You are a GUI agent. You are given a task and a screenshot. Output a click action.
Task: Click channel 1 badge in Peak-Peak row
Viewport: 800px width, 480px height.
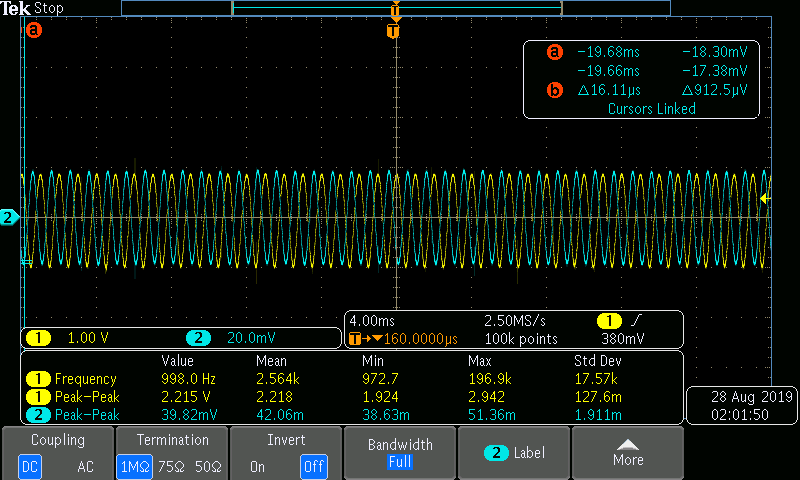(x=38, y=397)
